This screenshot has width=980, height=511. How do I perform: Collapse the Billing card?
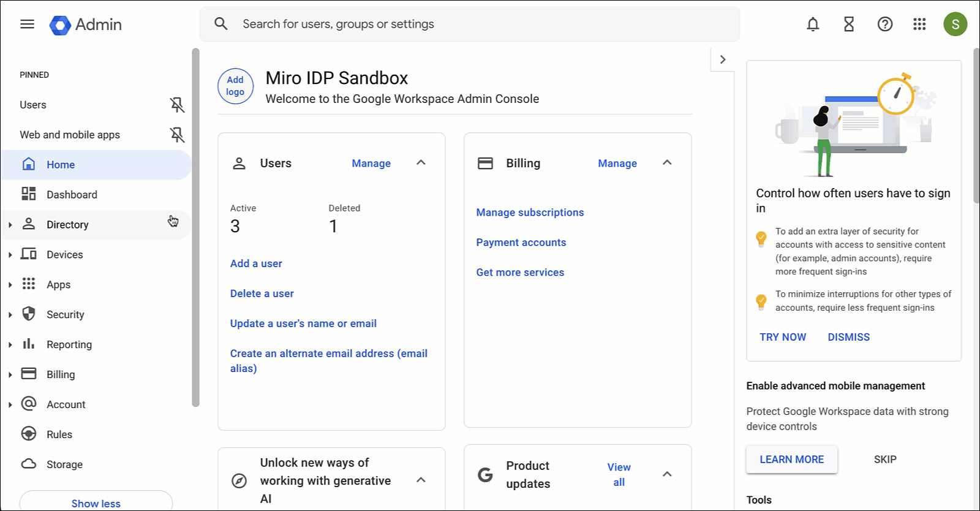tap(667, 162)
